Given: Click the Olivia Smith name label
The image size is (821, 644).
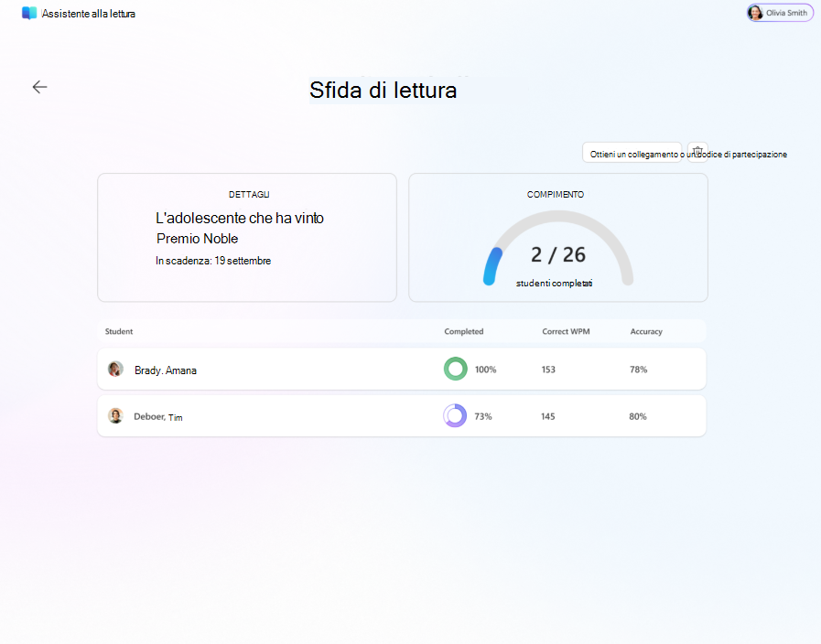Looking at the screenshot, I should (x=786, y=13).
